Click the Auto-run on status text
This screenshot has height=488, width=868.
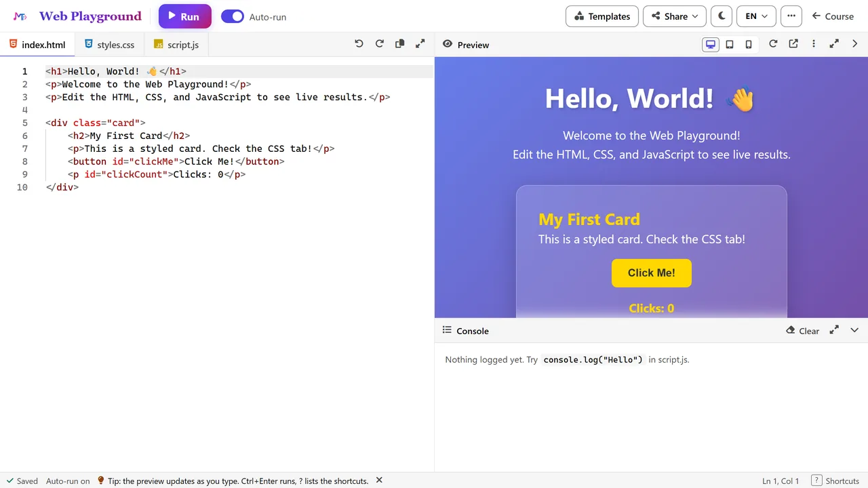[x=68, y=481]
